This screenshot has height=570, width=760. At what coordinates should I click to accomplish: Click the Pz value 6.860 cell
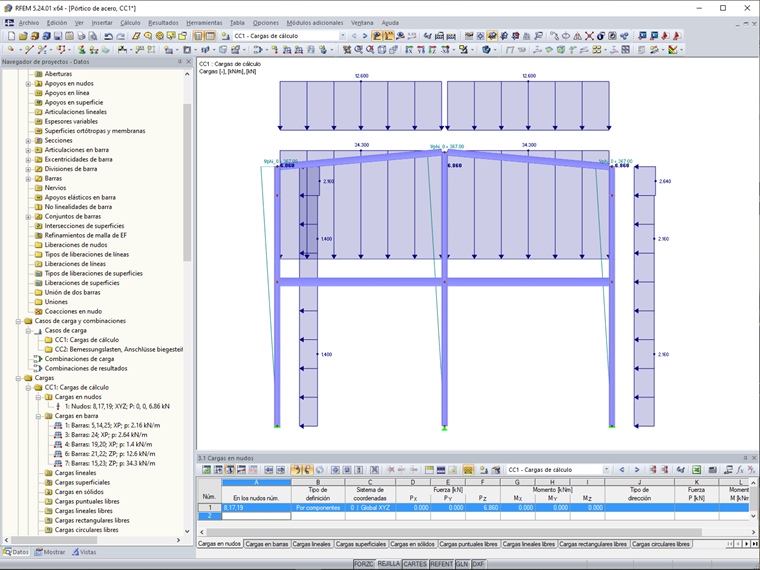tap(482, 507)
